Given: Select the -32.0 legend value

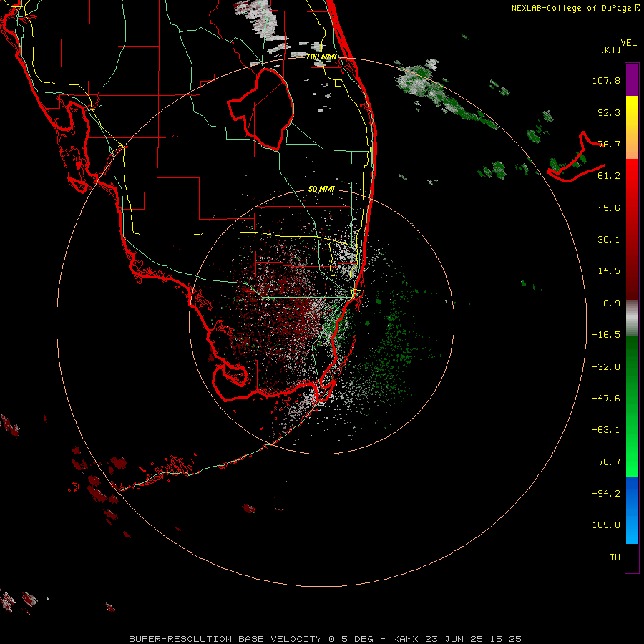Looking at the screenshot, I should click(x=606, y=367).
